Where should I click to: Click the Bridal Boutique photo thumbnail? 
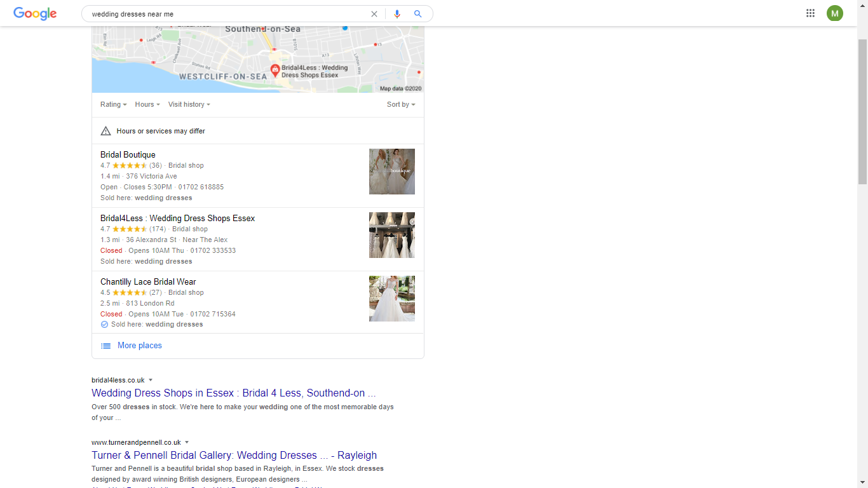(x=392, y=172)
